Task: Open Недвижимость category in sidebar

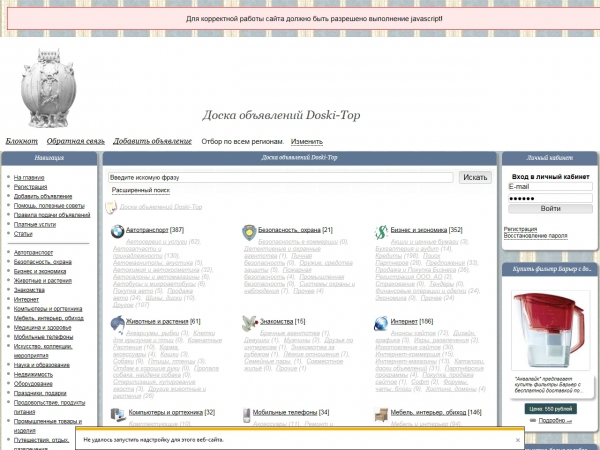Action: (33, 374)
